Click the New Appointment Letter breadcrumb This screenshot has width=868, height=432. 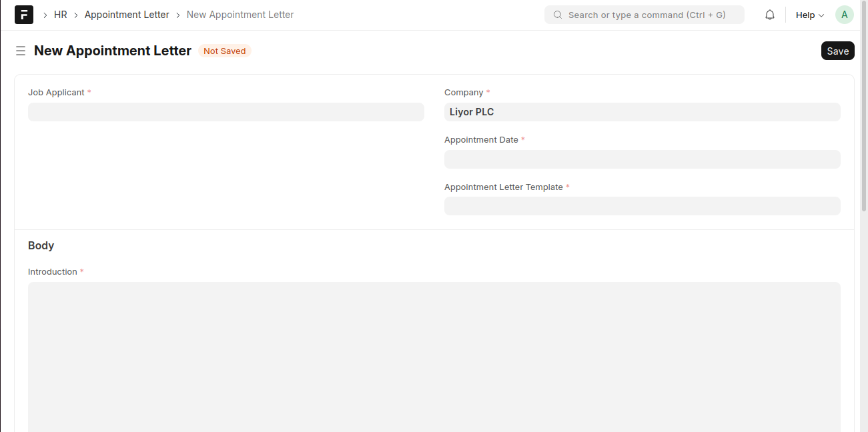[240, 15]
